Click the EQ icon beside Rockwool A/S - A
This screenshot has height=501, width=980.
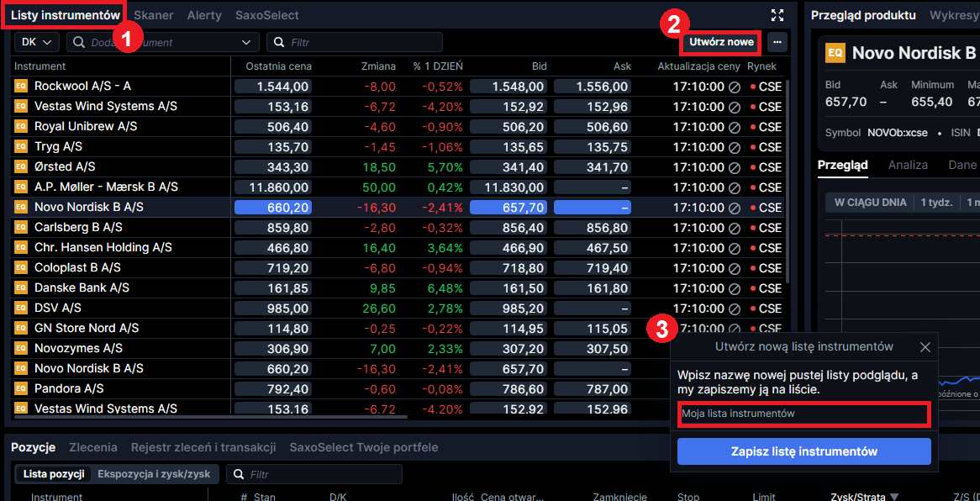point(21,86)
